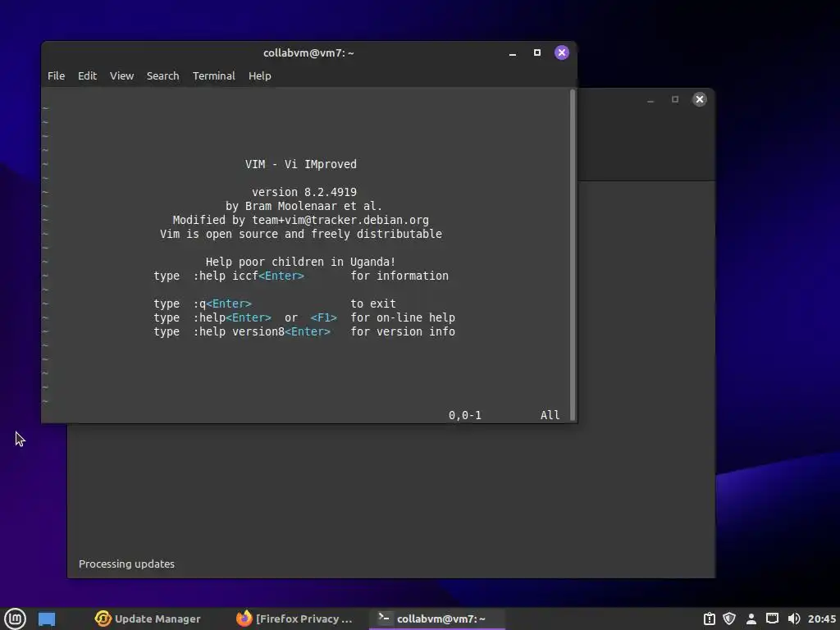Click 'Processing updates' status in Update Manager
The image size is (840, 630).
126,564
